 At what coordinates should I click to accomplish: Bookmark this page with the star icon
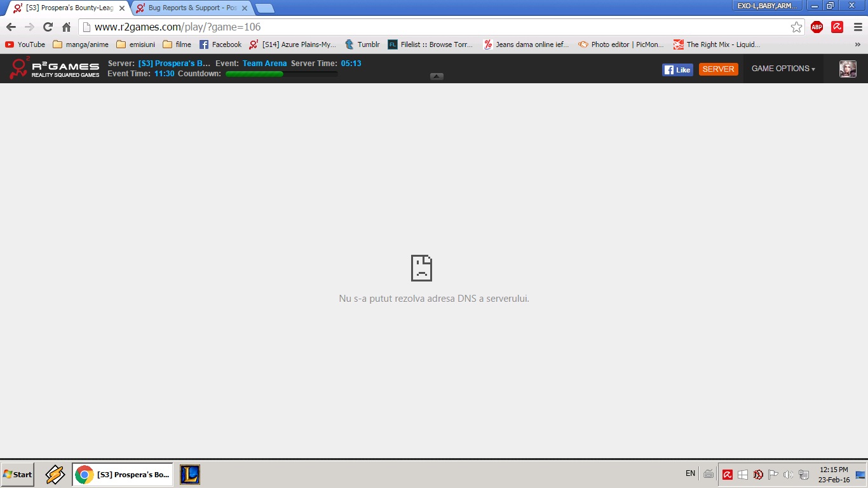coord(796,27)
